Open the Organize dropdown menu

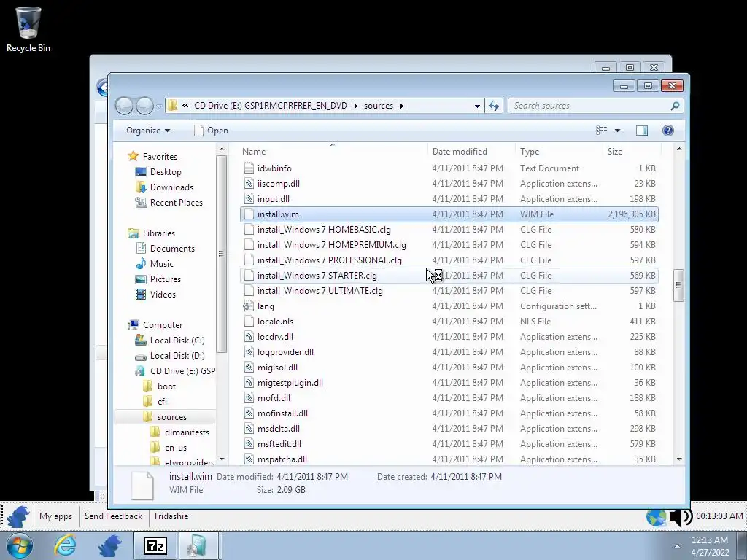tap(148, 131)
